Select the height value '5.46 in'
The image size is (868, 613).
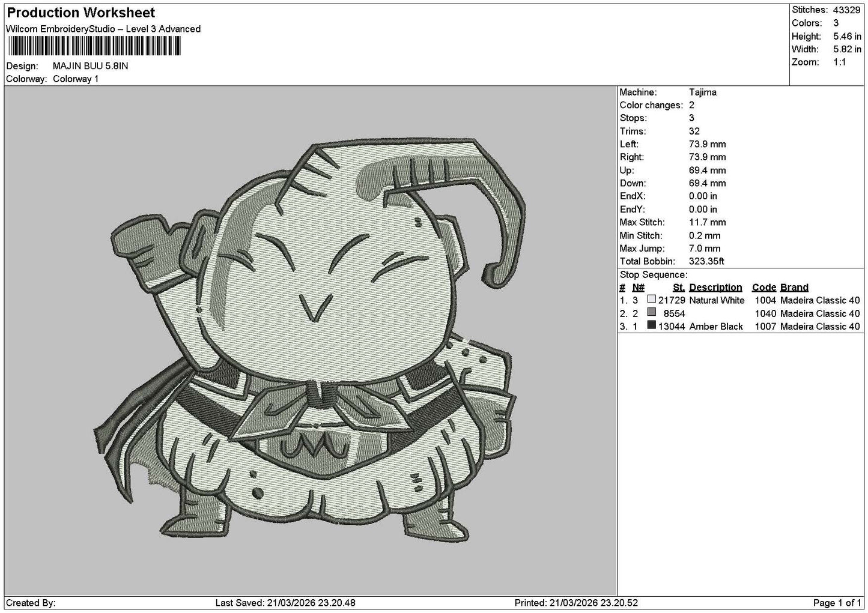point(847,36)
